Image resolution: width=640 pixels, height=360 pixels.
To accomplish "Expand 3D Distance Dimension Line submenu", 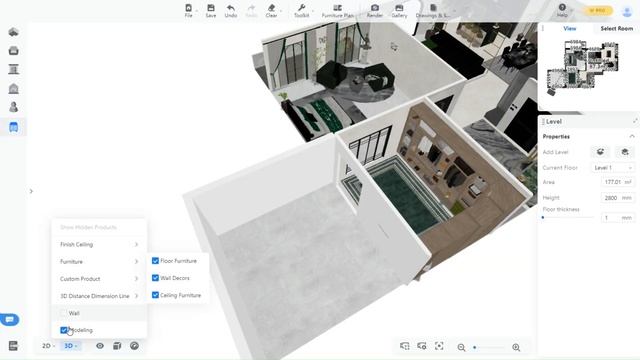I will coord(99,296).
